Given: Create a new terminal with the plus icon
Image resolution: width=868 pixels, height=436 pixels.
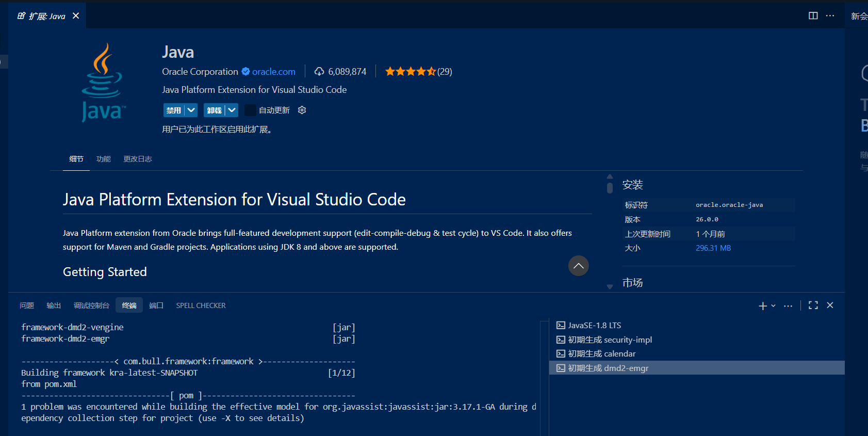Looking at the screenshot, I should coord(763,306).
